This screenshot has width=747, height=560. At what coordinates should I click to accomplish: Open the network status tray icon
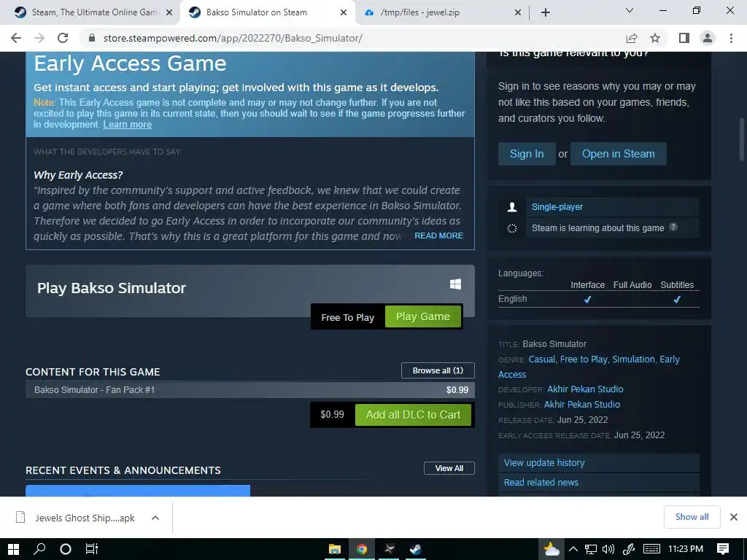(x=591, y=549)
